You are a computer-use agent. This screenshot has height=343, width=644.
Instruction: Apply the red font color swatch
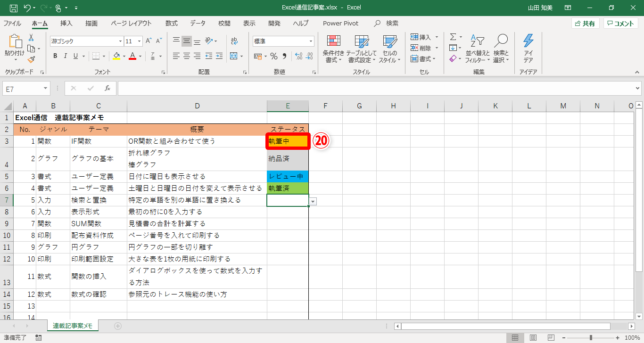pyautogui.click(x=133, y=56)
